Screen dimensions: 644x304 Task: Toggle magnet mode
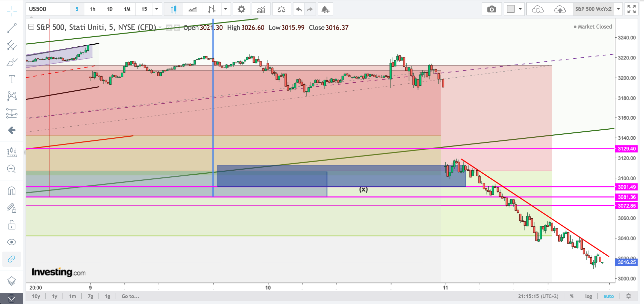[12, 191]
